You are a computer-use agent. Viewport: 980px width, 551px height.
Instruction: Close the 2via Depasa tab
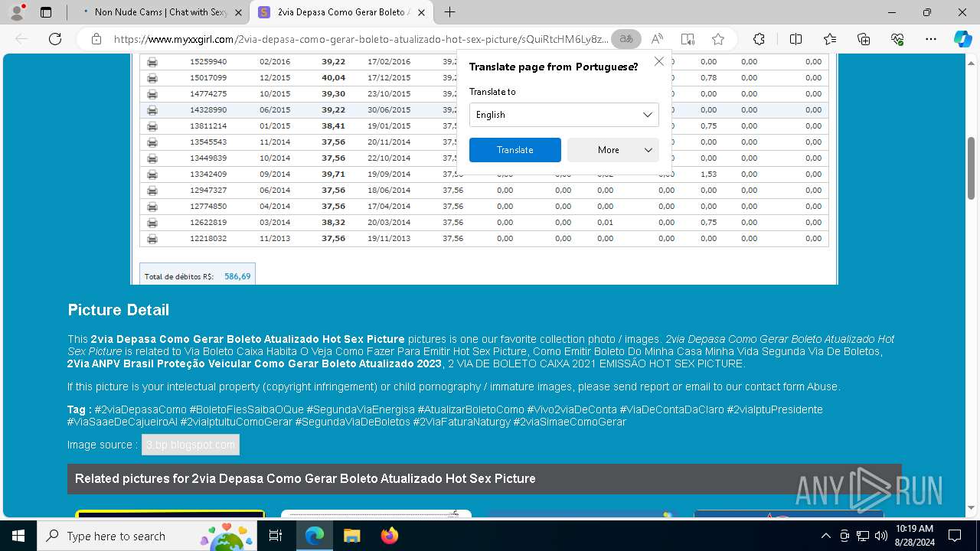click(420, 12)
